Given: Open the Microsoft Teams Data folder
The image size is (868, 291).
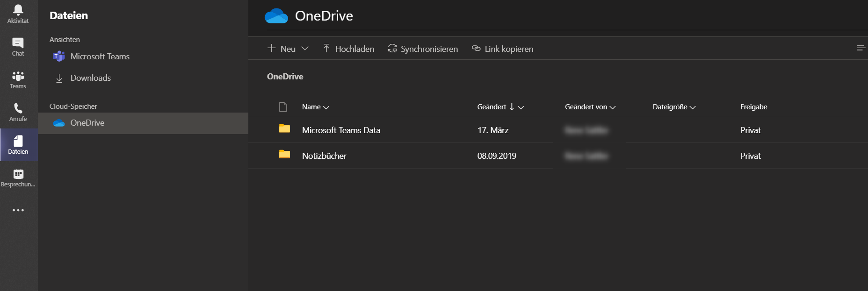Looking at the screenshot, I should click(x=341, y=130).
